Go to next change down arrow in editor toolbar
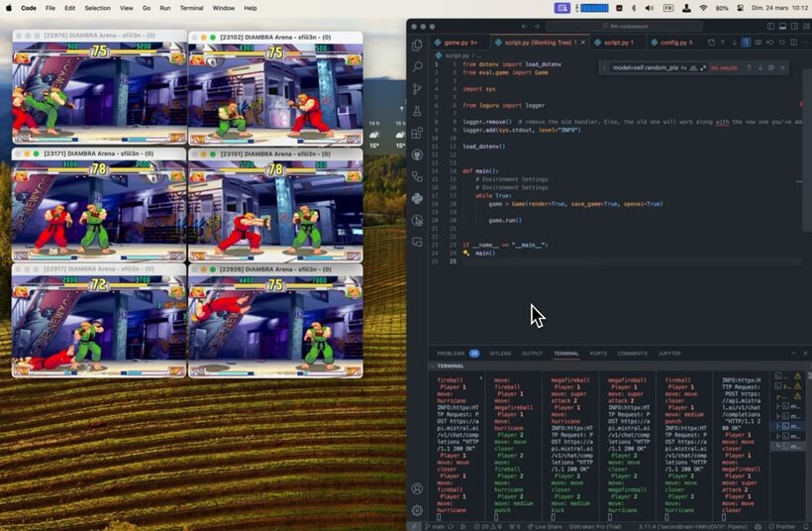The image size is (812, 531). tap(735, 42)
